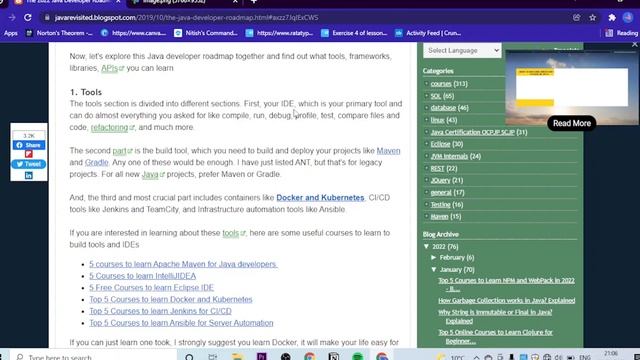Open How Garbage Collection works post

tap(507, 300)
